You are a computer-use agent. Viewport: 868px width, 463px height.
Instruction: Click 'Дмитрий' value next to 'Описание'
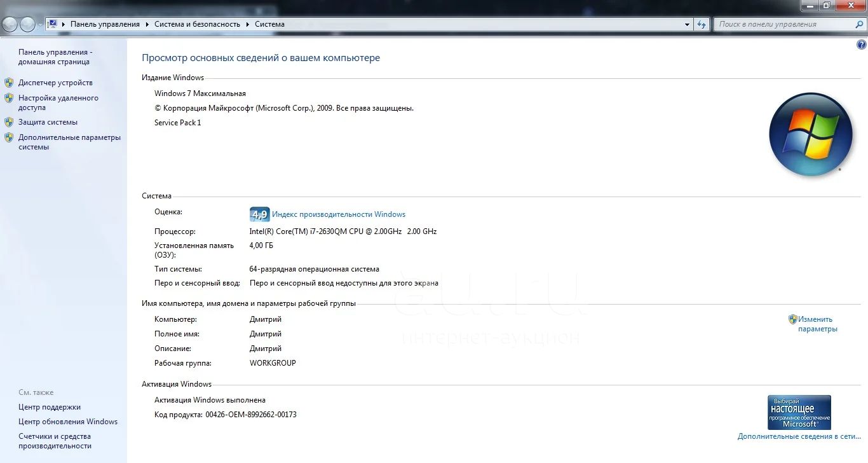[266, 349]
